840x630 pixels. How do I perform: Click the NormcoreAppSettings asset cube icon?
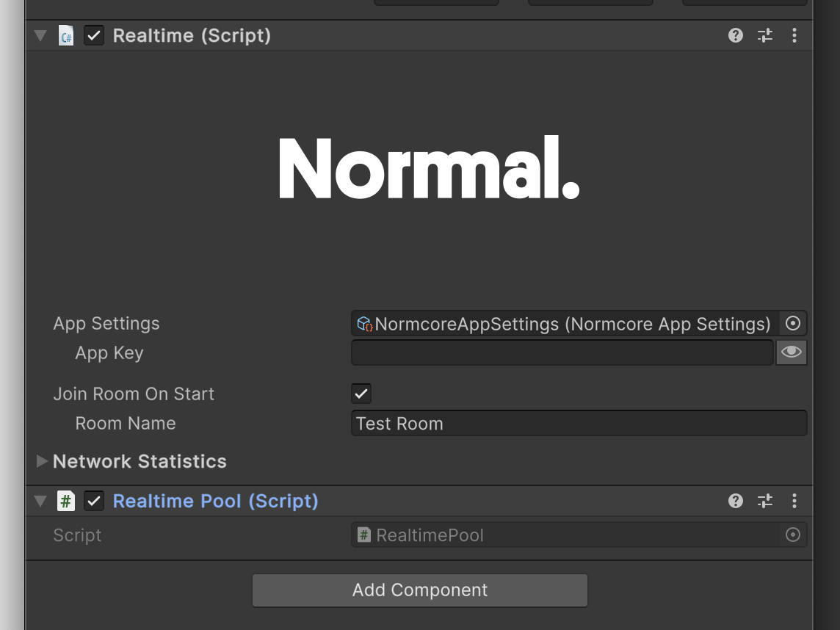pos(361,323)
